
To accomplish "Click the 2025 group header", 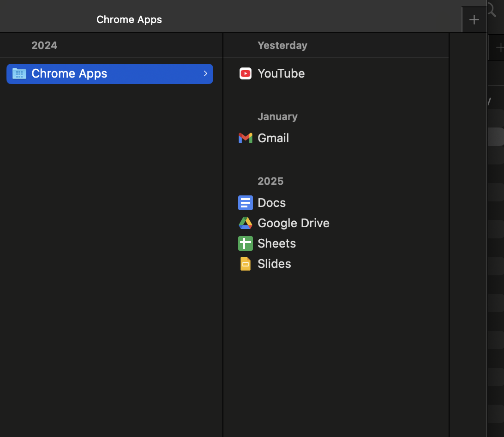I will [x=270, y=181].
